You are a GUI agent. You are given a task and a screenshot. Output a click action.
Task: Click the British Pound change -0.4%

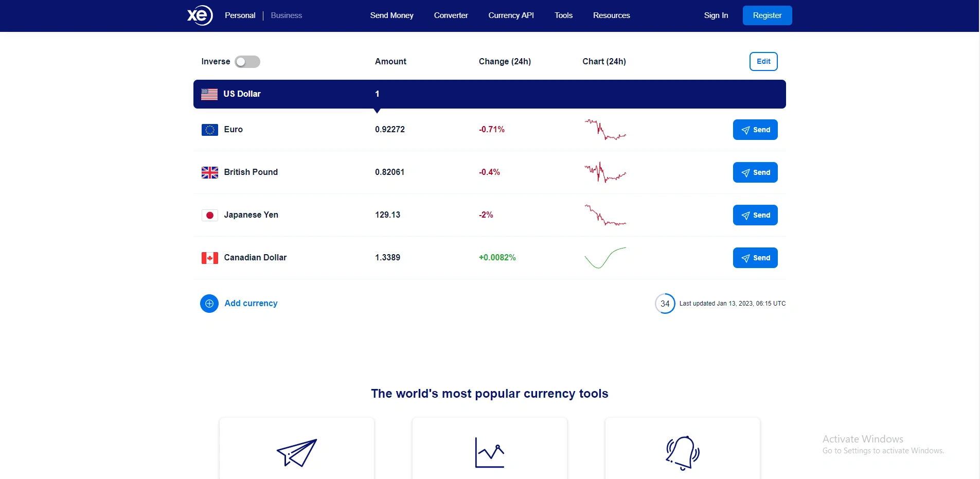(x=490, y=172)
